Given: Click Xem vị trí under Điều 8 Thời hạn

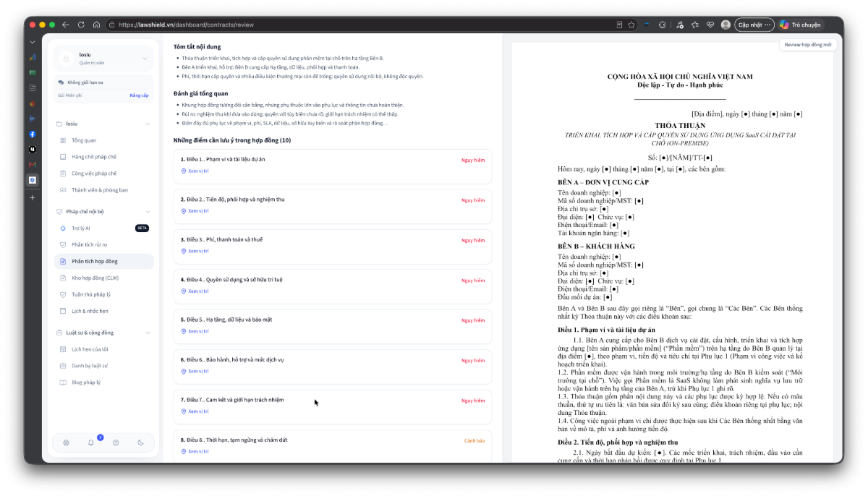Looking at the screenshot, I should (x=195, y=451).
